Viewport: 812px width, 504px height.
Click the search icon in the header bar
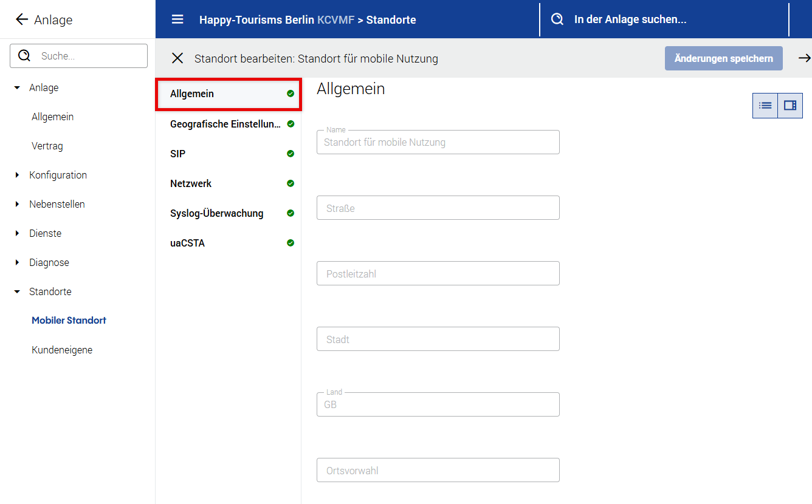[557, 19]
